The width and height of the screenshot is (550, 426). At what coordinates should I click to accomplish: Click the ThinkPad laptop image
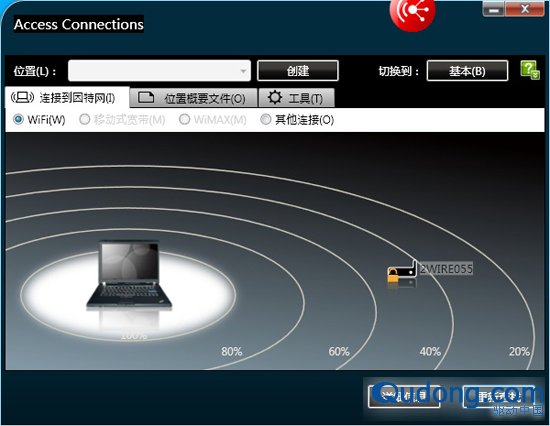click(x=129, y=275)
